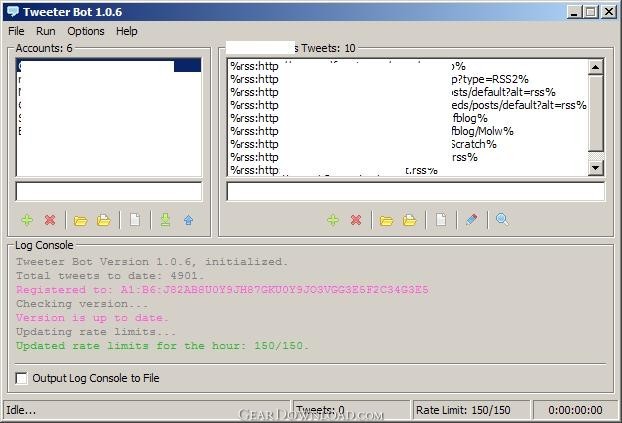The width and height of the screenshot is (622, 423).
Task: Click the text input field below Tweets list
Action: click(415, 191)
